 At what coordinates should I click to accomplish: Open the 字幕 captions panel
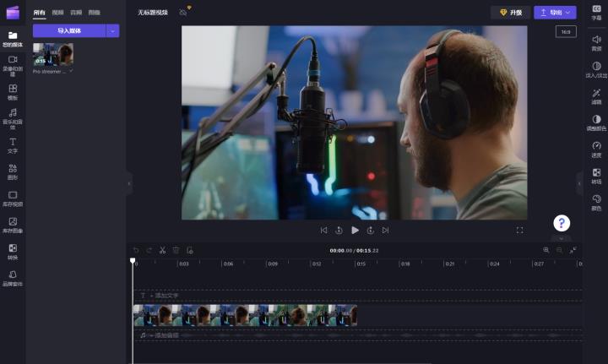596,12
